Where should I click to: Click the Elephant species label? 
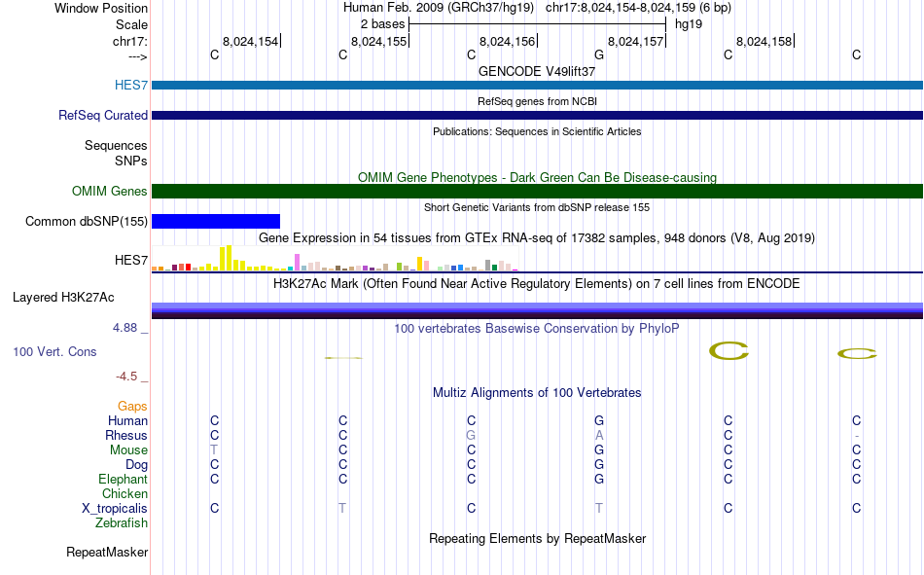pos(123,479)
